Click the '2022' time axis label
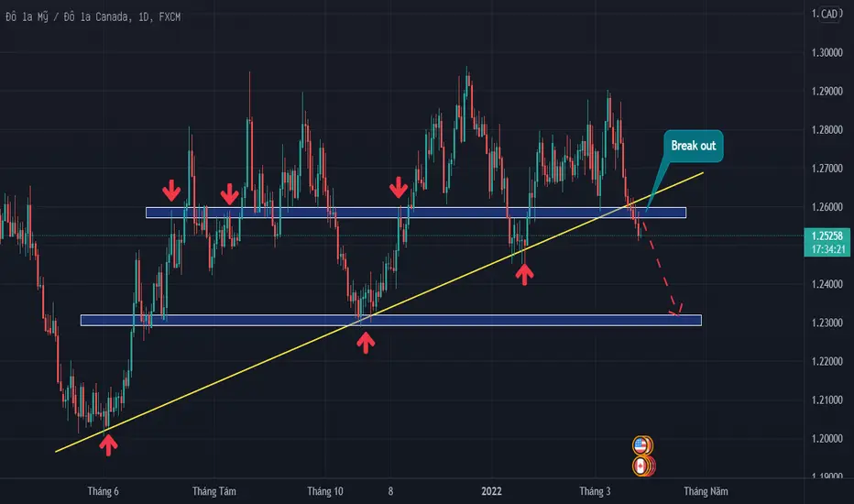This screenshot has width=854, height=504. [x=491, y=491]
